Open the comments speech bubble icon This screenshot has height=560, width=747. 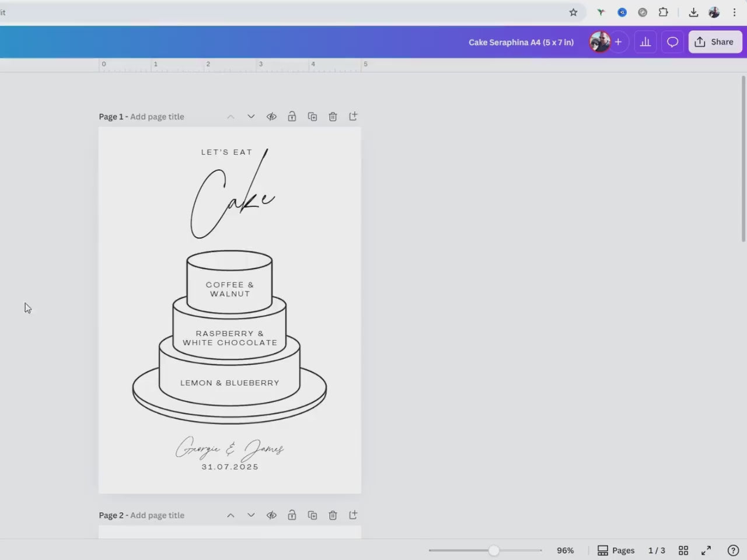pyautogui.click(x=672, y=42)
